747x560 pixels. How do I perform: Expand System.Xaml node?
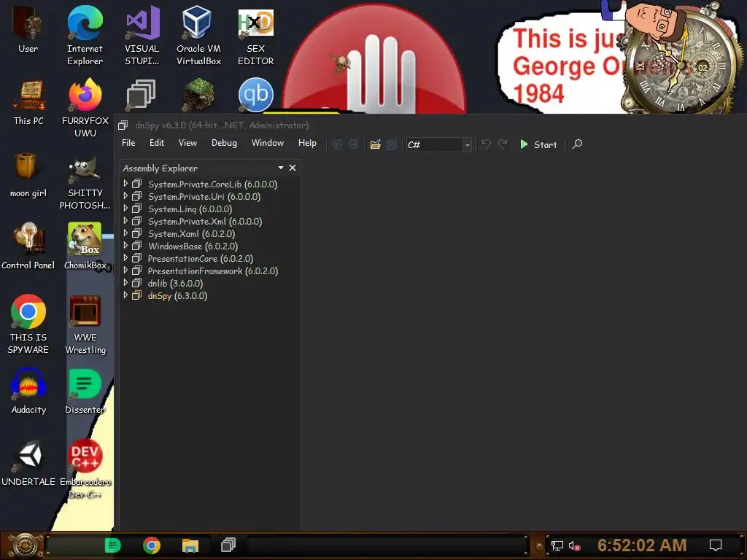point(125,233)
